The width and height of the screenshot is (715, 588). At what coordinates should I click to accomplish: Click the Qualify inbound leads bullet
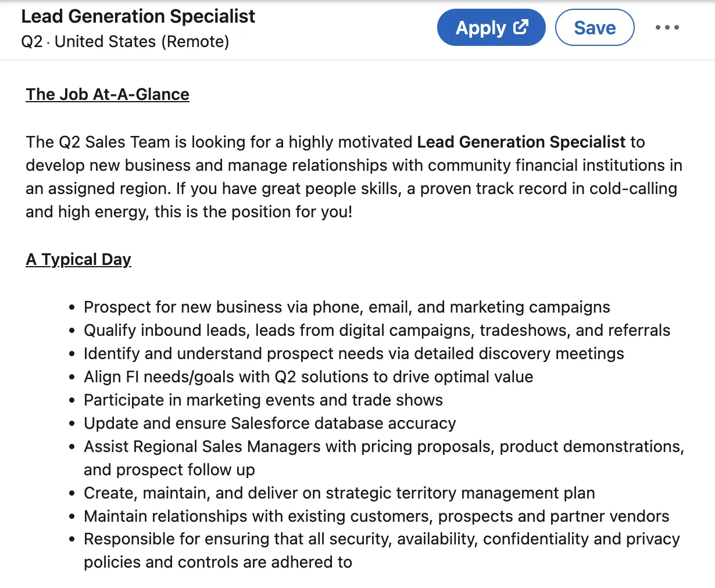click(377, 330)
